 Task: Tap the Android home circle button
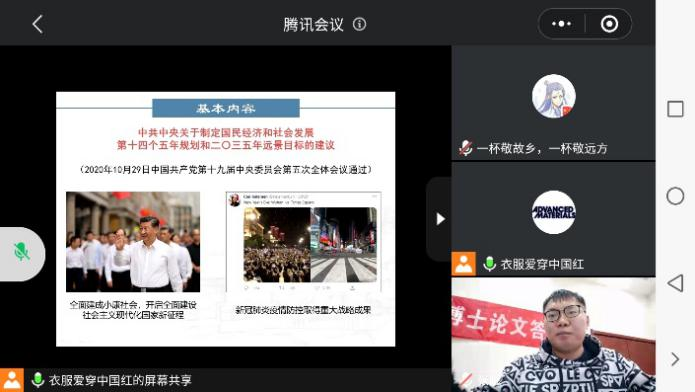pyautogui.click(x=675, y=196)
